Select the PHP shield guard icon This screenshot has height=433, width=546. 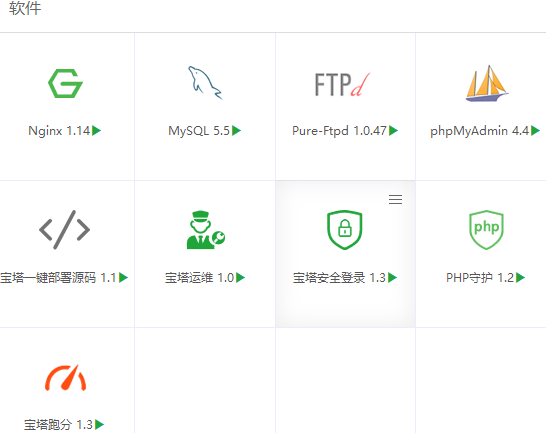point(486,230)
